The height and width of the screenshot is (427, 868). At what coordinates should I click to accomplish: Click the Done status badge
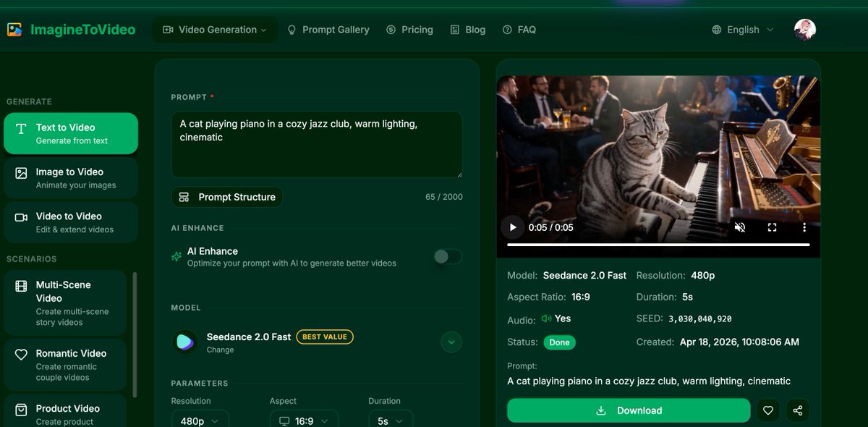[x=559, y=342]
